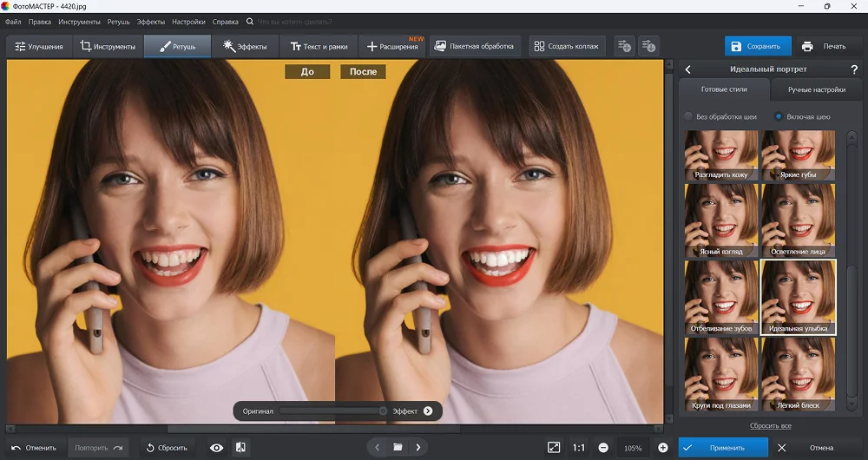The width and height of the screenshot is (868, 460).
Task: Click the Печать printer button
Action: 825,47
